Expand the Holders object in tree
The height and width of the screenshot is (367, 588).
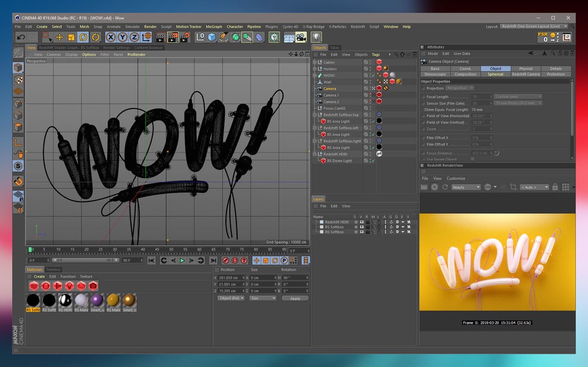coord(315,69)
